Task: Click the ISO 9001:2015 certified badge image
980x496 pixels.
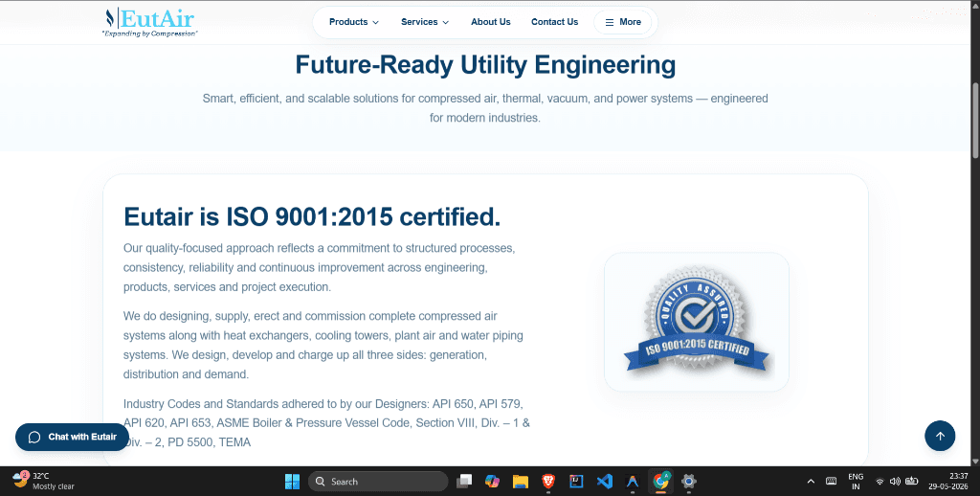Action: click(x=697, y=322)
